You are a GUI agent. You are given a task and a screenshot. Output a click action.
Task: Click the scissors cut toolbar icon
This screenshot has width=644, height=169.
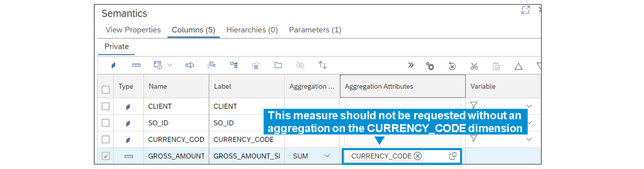tap(474, 66)
